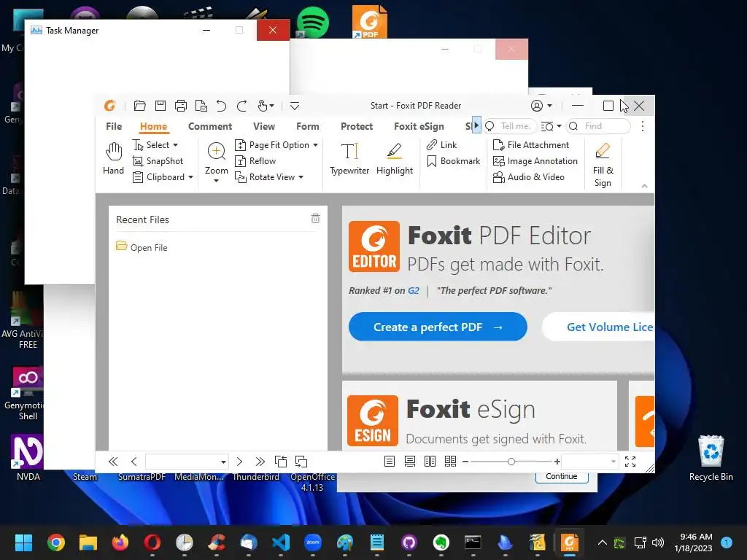Click the Find search field
Screen dimensions: 747x560
pos(600,126)
